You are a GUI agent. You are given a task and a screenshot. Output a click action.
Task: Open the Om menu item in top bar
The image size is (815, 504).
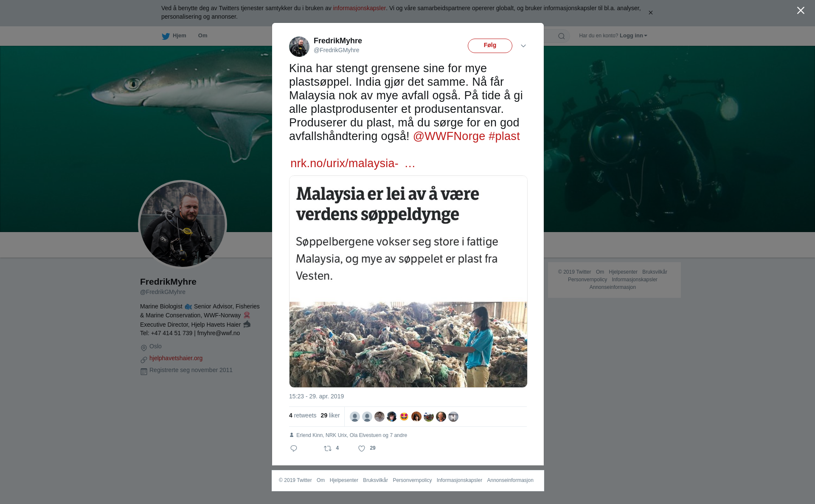tap(202, 36)
